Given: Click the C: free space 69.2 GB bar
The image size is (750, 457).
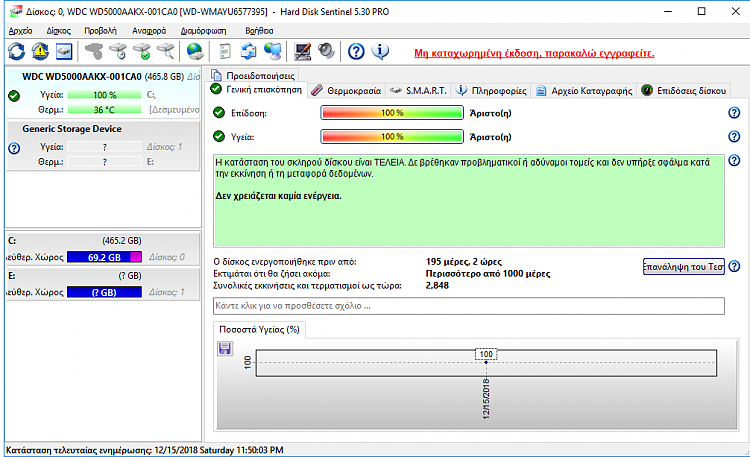Looking at the screenshot, I should coord(104,257).
